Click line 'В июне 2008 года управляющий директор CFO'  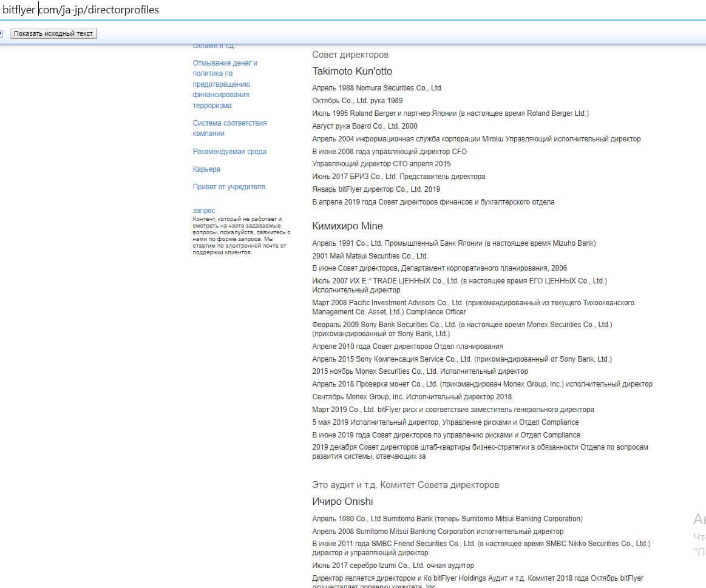390,152
